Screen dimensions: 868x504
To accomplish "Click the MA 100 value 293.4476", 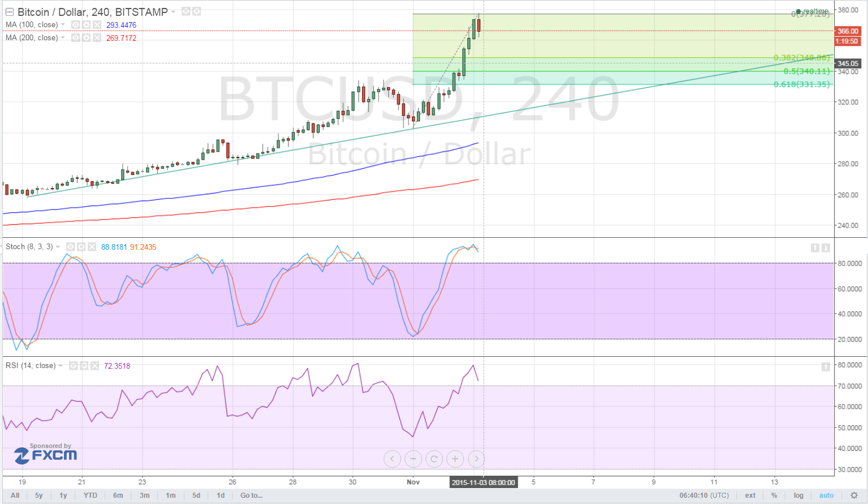I will (121, 25).
